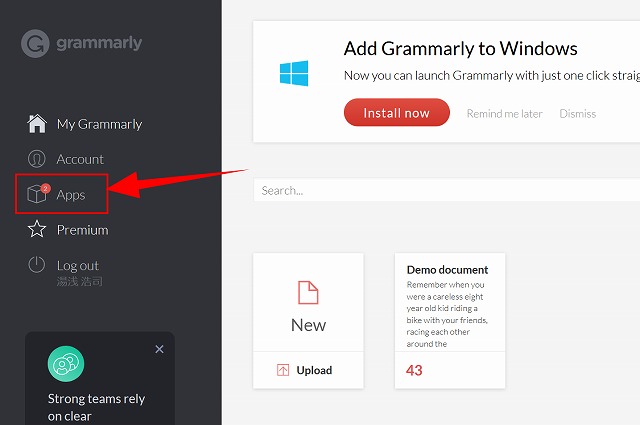Click the Account profile icon
Viewport: 640px width, 425px height.
point(36,159)
